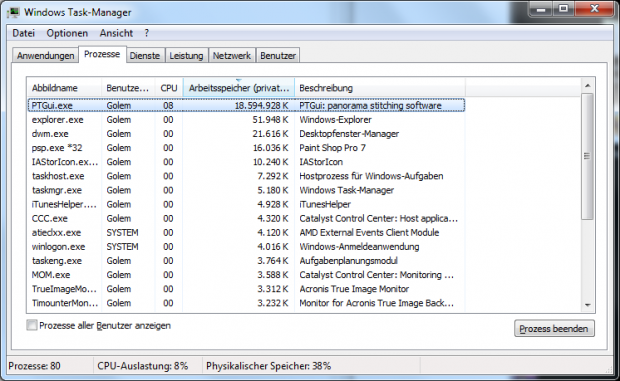Screen dimensions: 620x381
Task: Close the Task-Manager window
Action: click(x=594, y=9)
